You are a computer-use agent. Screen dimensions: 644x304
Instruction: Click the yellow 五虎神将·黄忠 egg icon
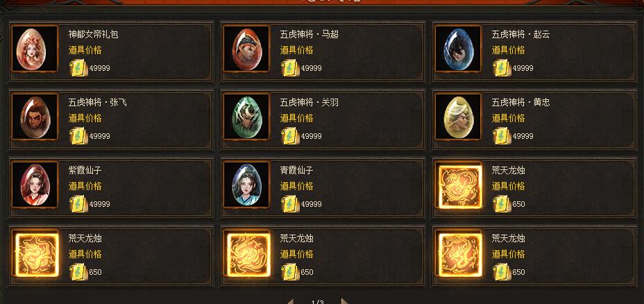(x=458, y=117)
